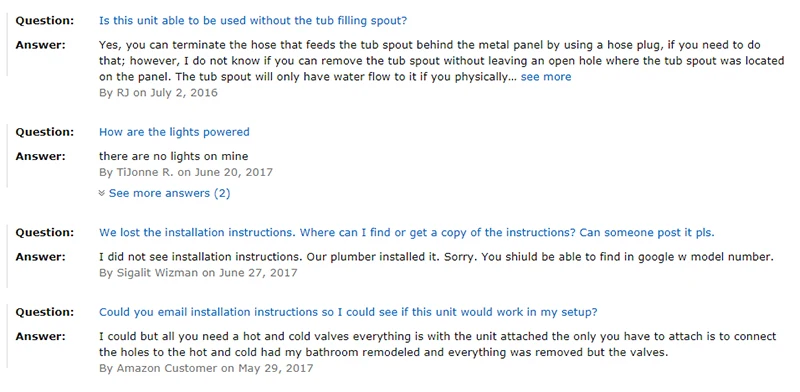Click 'Amazon Customer' author byline
This screenshot has width=800, height=392.
[167, 368]
